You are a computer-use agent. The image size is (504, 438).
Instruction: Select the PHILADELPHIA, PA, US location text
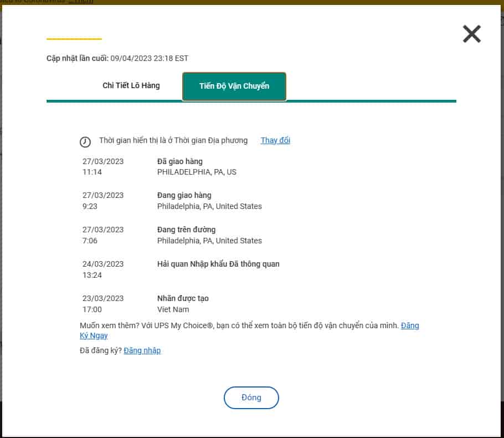pos(197,172)
